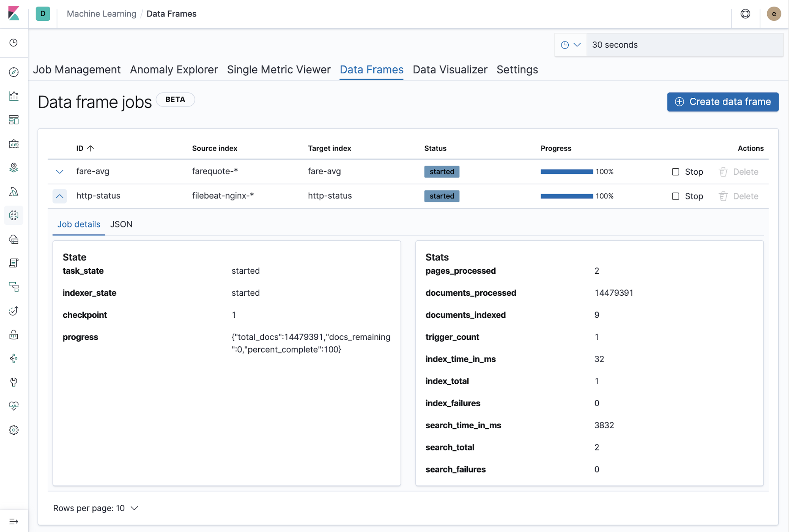789x532 pixels.
Task: Click the Machine Learning breadcrumb link
Action: coord(101,14)
